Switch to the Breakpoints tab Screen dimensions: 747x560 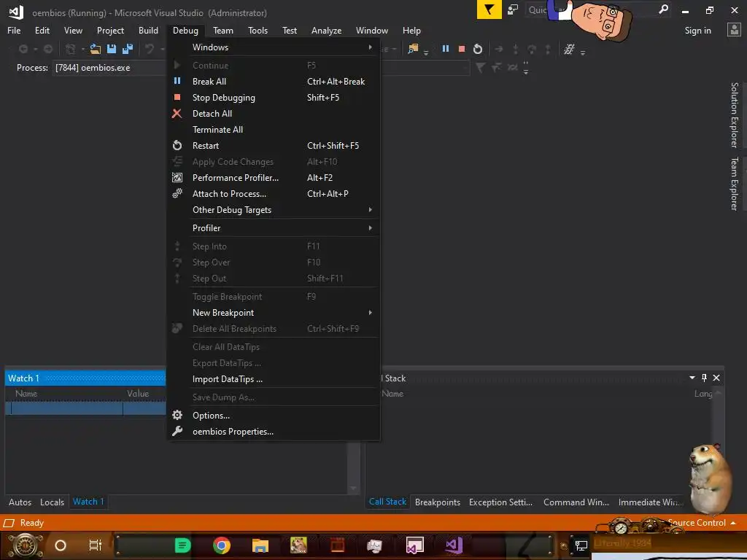(438, 502)
